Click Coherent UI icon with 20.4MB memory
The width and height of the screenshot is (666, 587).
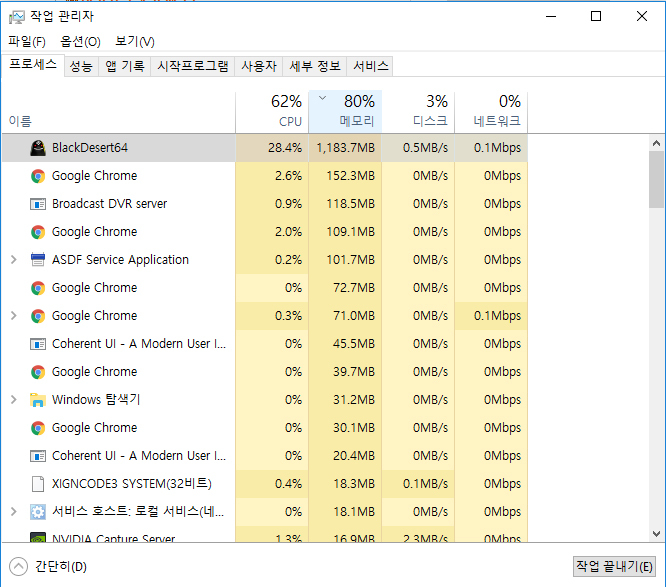pyautogui.click(x=38, y=456)
